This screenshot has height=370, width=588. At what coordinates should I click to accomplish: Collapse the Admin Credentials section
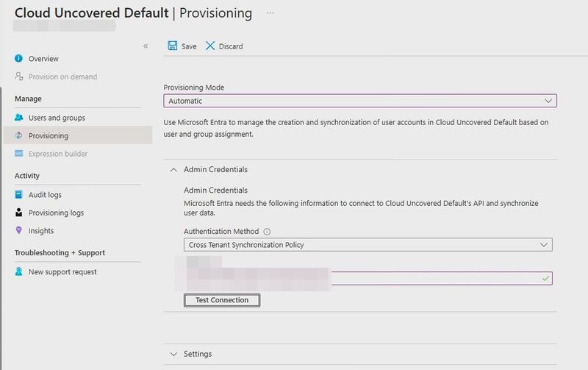coord(173,170)
